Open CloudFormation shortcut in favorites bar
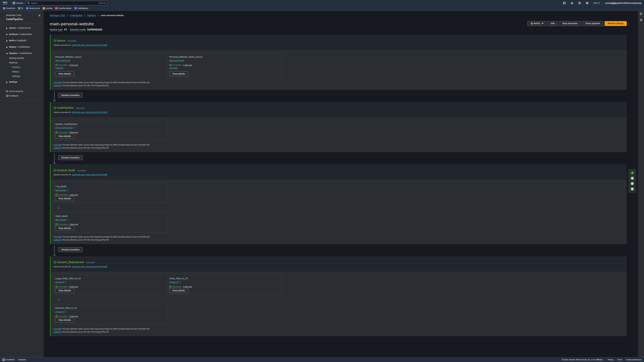Viewport: 644px width, 362px height. coord(63,8)
